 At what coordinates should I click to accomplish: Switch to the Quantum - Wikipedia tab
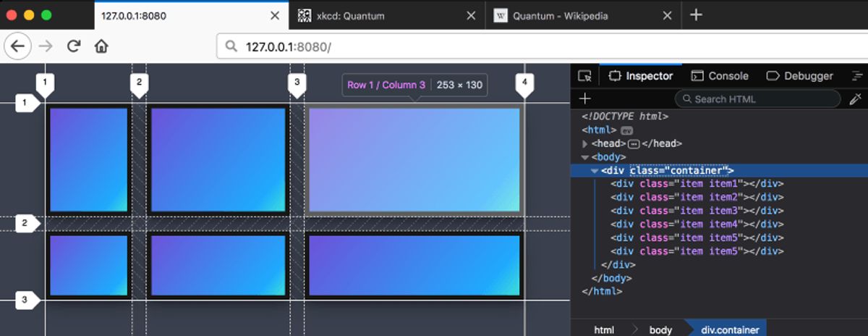pyautogui.click(x=583, y=15)
